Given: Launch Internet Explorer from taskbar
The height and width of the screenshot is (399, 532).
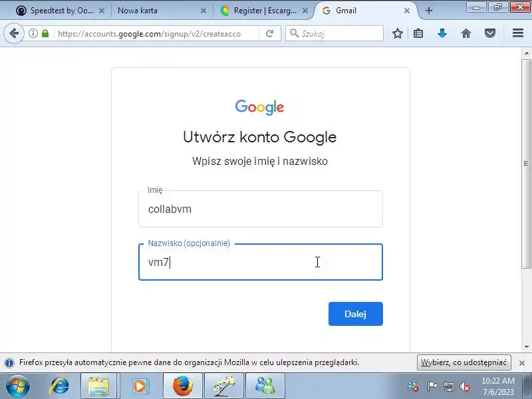Looking at the screenshot, I should 59,386.
